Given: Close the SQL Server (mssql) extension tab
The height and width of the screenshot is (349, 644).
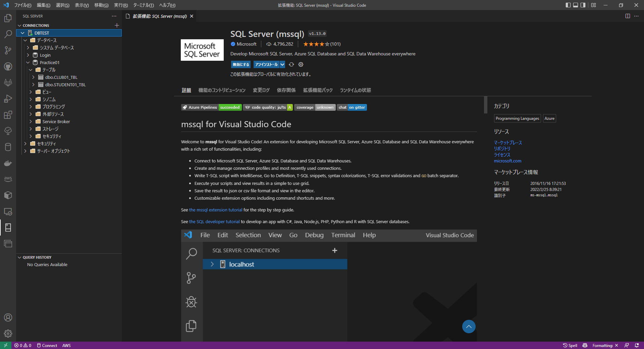Looking at the screenshot, I should tap(192, 16).
